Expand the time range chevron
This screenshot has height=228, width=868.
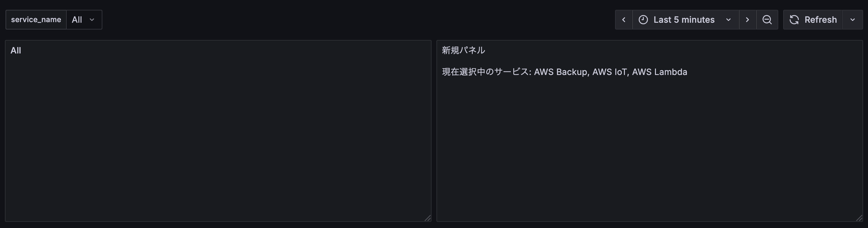pos(728,20)
